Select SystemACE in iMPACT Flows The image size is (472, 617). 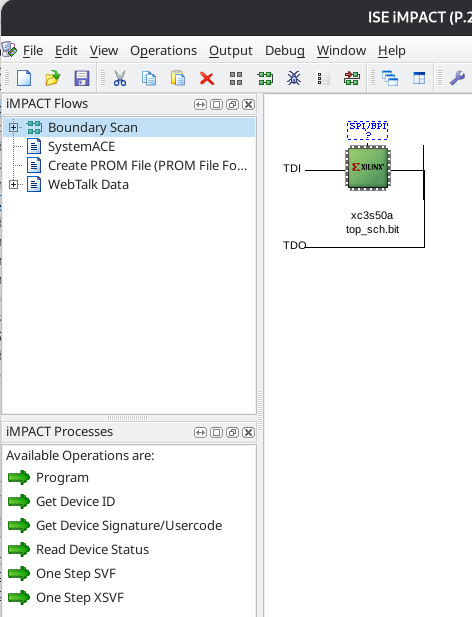pos(81,146)
